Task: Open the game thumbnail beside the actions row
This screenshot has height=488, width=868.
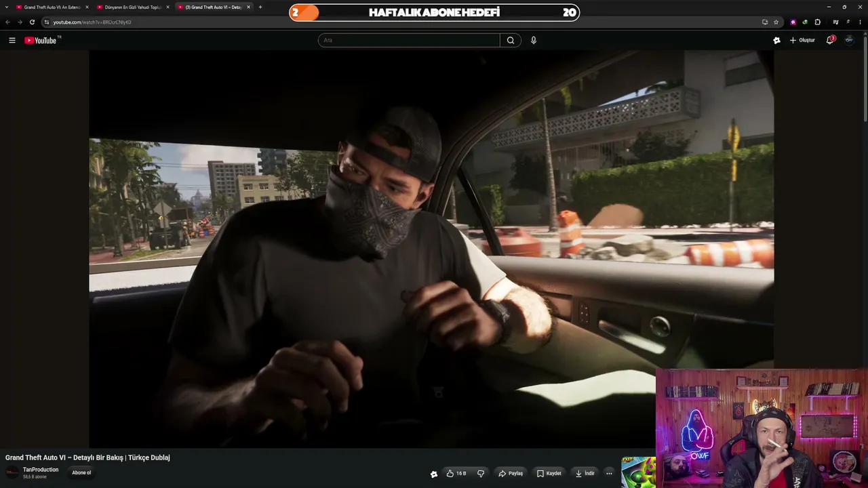Action: [638, 472]
